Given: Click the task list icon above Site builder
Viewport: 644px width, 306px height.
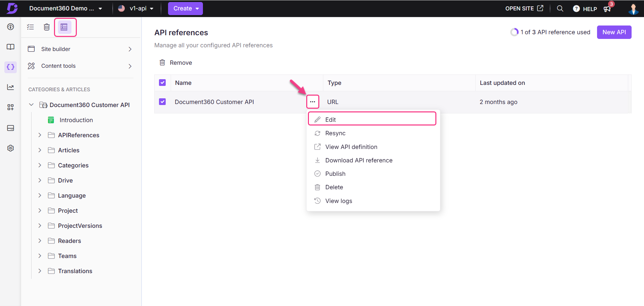Looking at the screenshot, I should pos(31,27).
